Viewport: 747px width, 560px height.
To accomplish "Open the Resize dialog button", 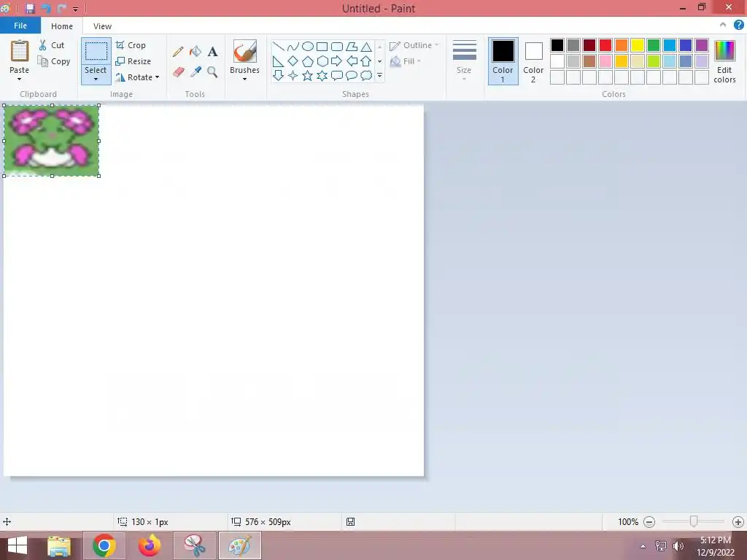I will click(133, 61).
